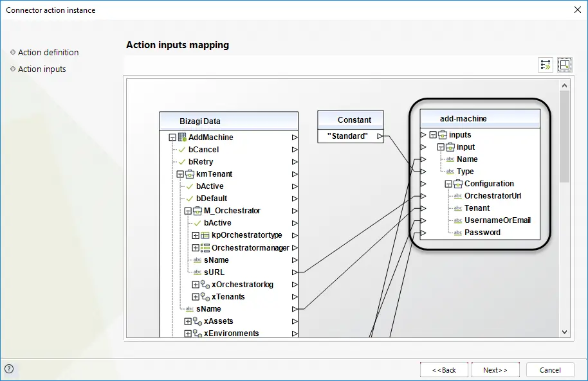588x381 pixels.
Task: Click the Configuration object icon in add-machine
Action: point(458,184)
